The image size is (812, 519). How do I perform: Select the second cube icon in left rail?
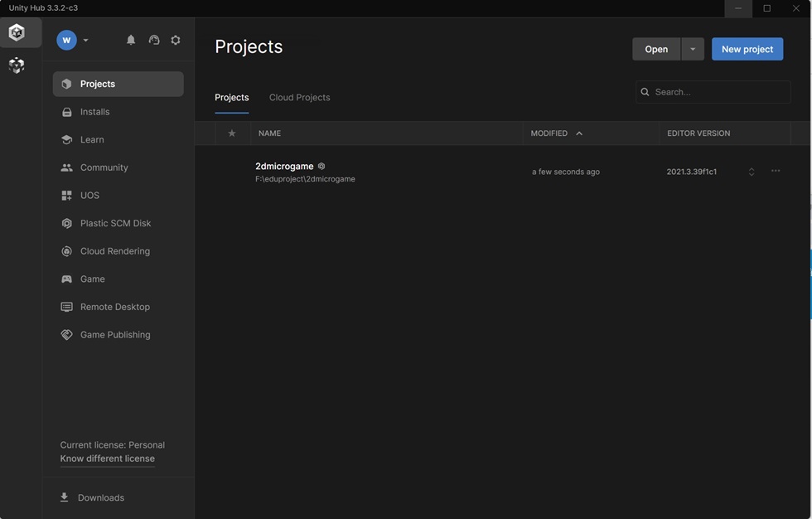(x=17, y=65)
